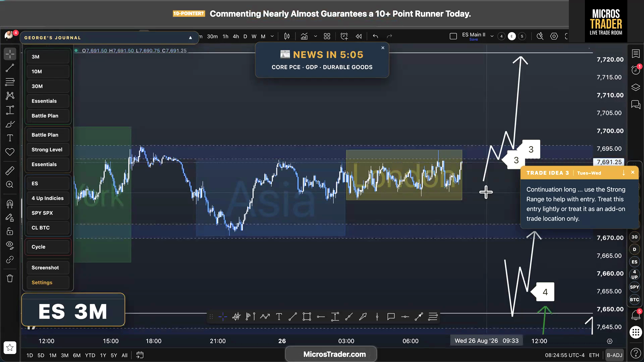Switch chart to the 4h timeframe
This screenshot has height=362, width=644.
click(236, 36)
